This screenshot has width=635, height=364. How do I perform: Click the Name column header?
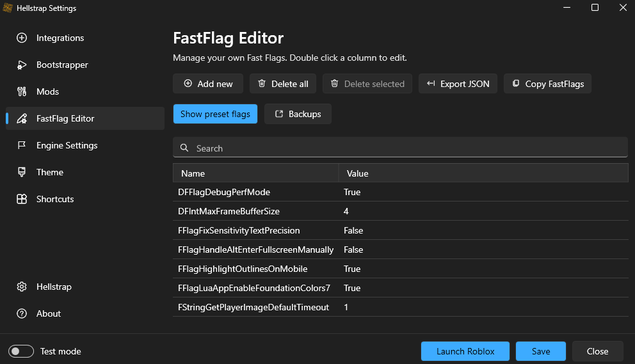(256, 173)
